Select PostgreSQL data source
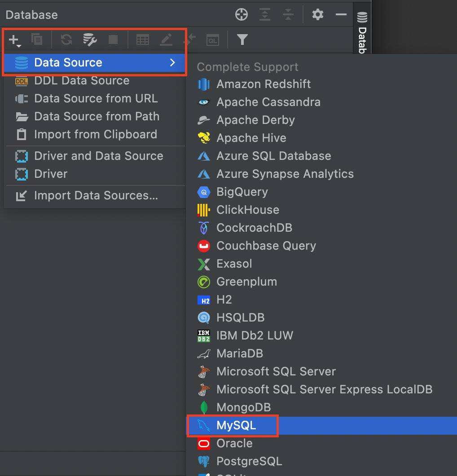457x476 pixels. pyautogui.click(x=322, y=462)
